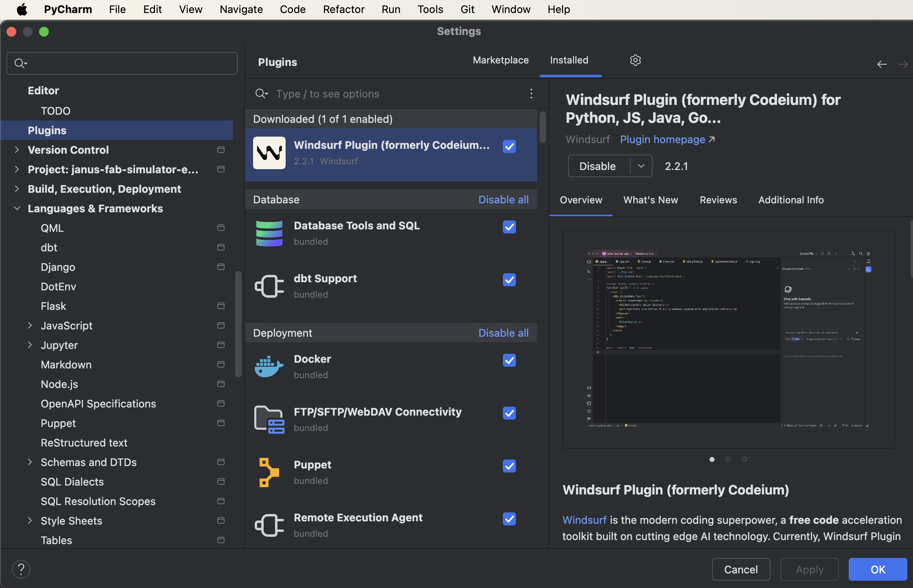
Task: Click the plugin list scrollbar
Action: [x=543, y=127]
